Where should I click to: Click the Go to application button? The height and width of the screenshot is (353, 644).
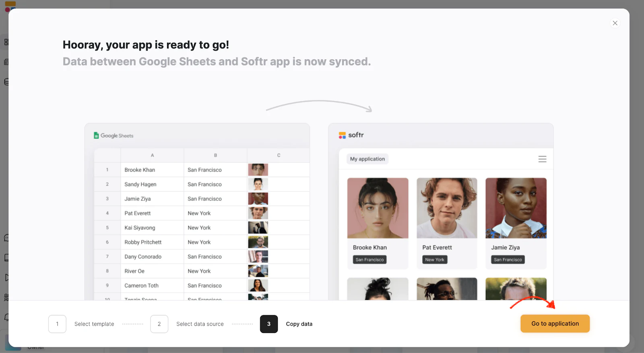pos(555,324)
